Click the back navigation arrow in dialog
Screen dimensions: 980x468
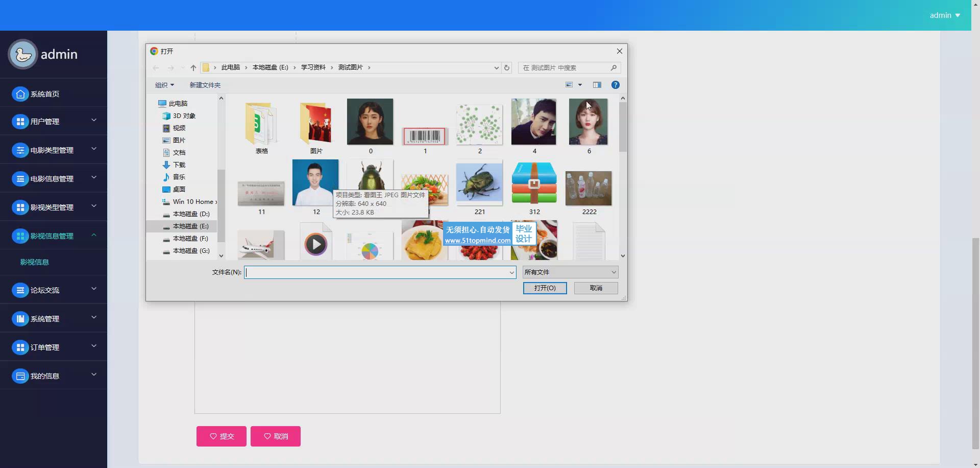[156, 67]
